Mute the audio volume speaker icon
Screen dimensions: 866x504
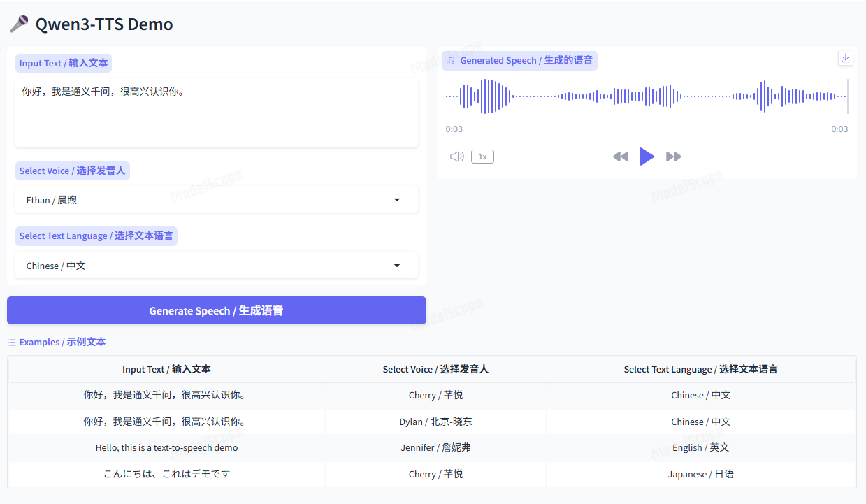pyautogui.click(x=456, y=157)
